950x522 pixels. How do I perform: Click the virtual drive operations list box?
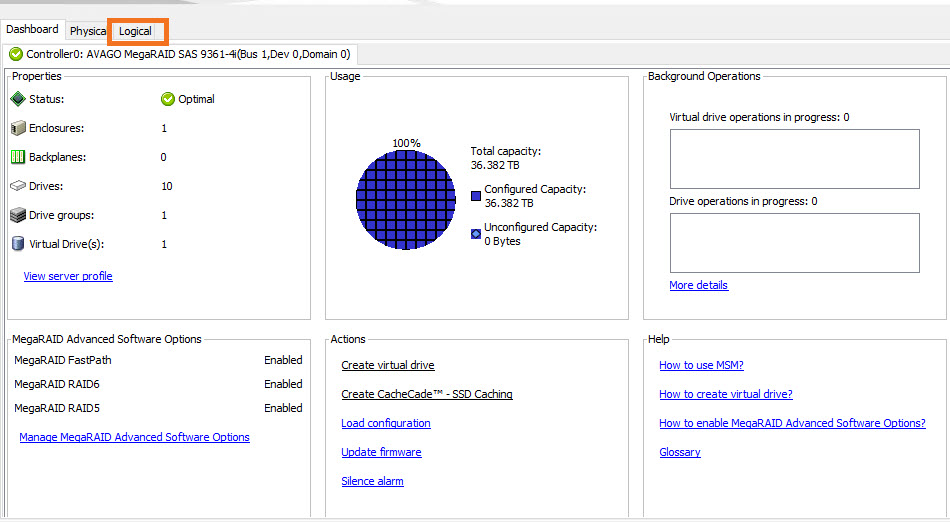pos(794,159)
